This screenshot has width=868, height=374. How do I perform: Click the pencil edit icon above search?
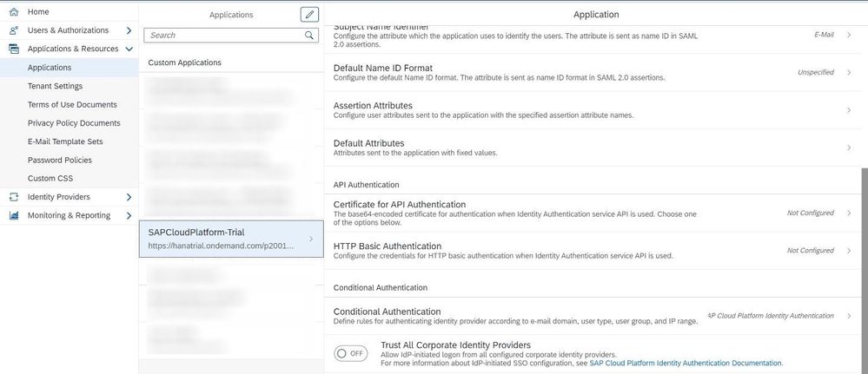click(x=309, y=15)
